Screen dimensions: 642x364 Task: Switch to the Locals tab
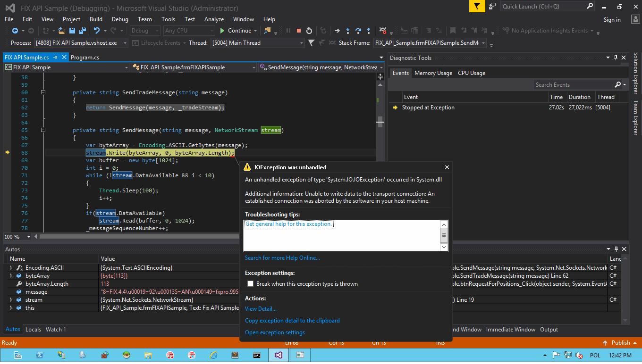tap(33, 330)
